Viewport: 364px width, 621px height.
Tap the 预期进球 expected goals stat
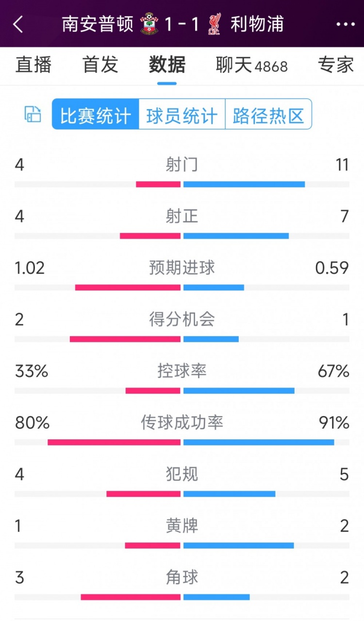tap(182, 268)
